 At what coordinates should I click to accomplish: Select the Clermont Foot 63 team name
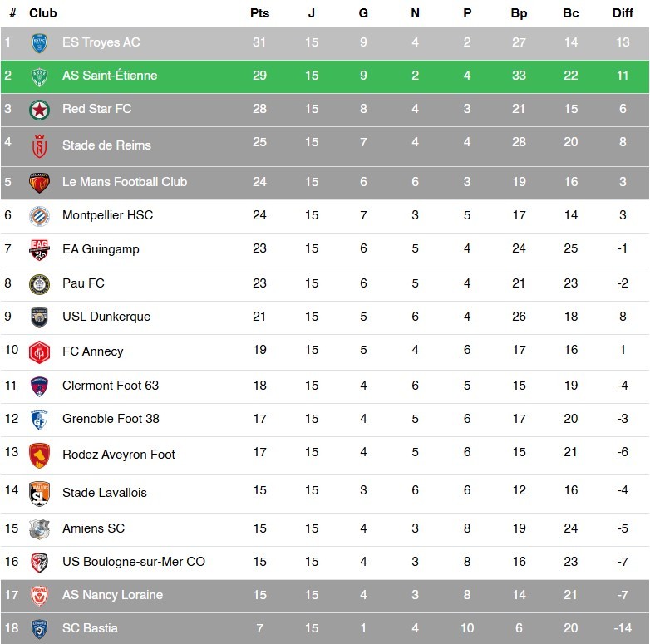[x=111, y=386]
